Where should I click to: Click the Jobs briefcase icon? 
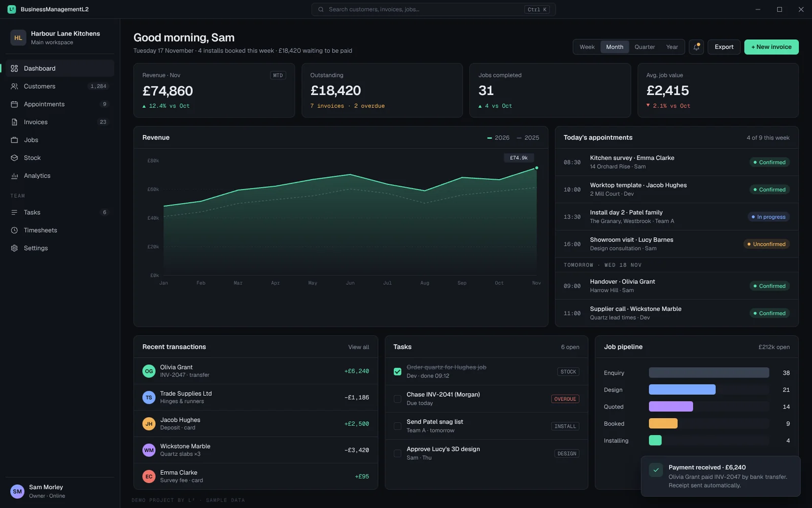14,140
